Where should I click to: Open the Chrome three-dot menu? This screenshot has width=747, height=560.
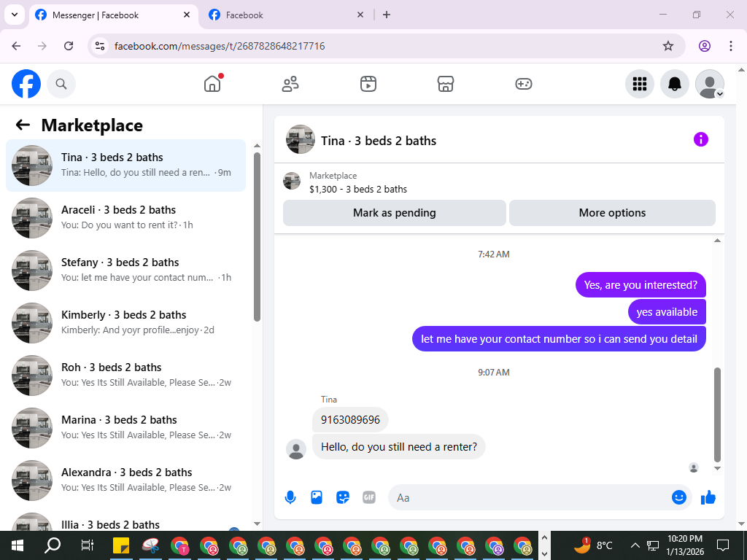tap(730, 46)
